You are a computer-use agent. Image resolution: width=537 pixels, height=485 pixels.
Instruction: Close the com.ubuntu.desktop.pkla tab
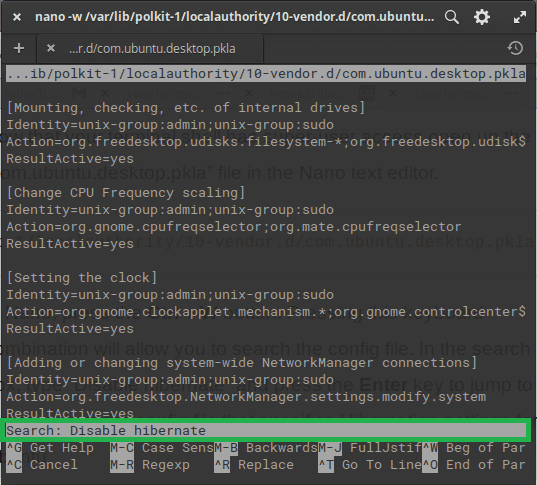[x=51, y=48]
